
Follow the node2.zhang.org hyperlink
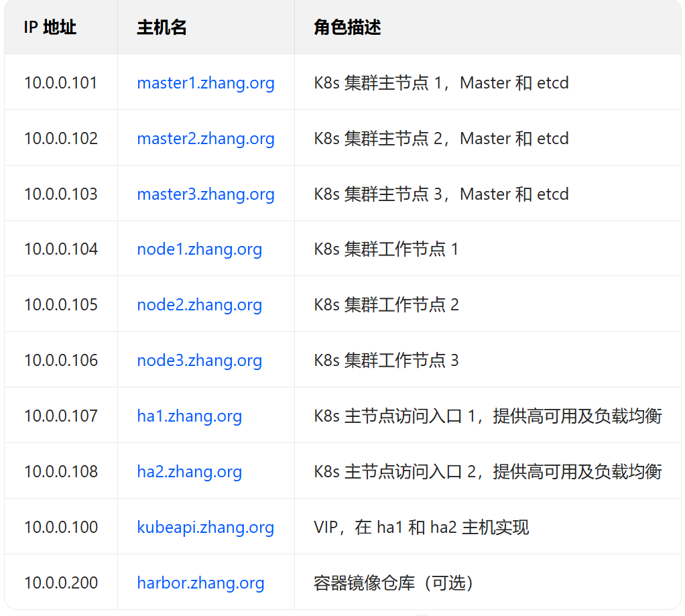[x=199, y=305]
